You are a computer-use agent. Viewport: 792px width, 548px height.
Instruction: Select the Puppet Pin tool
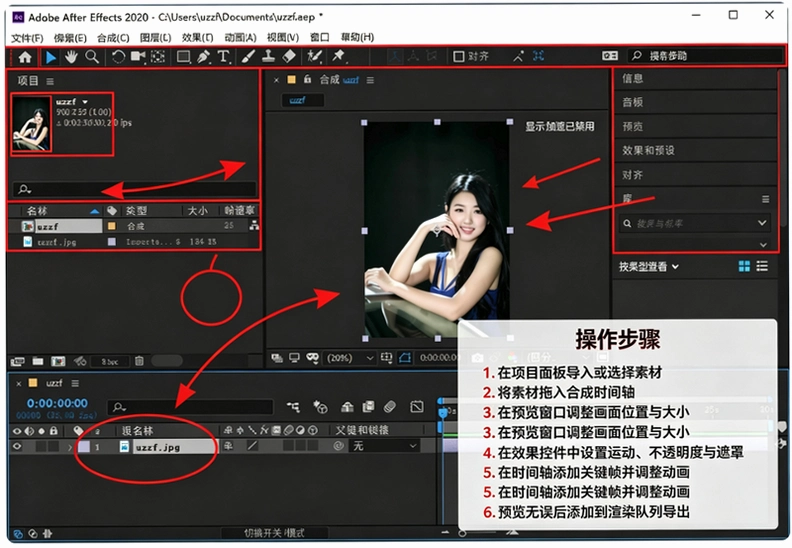(338, 56)
